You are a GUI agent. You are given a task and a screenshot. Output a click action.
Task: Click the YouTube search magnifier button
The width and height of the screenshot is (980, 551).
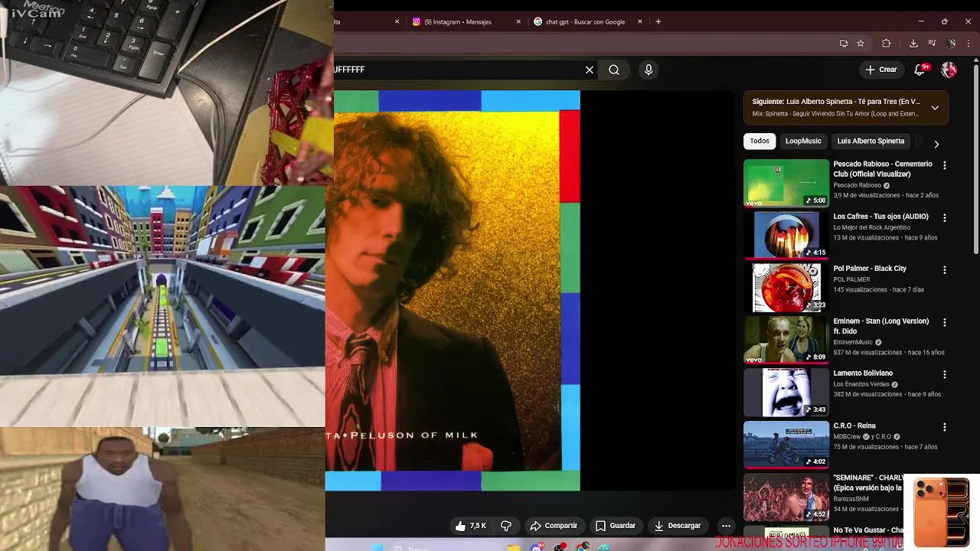click(614, 70)
